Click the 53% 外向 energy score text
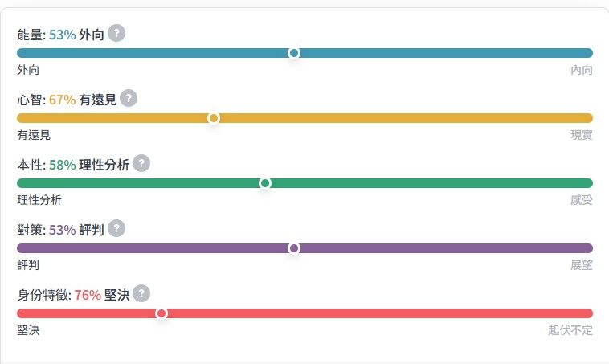 (76, 35)
